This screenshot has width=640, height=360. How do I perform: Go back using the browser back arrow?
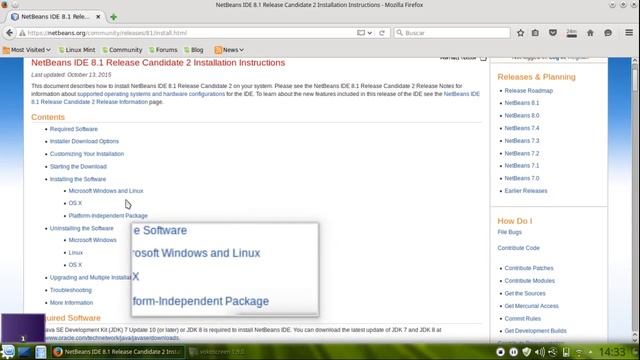pyautogui.click(x=10, y=33)
